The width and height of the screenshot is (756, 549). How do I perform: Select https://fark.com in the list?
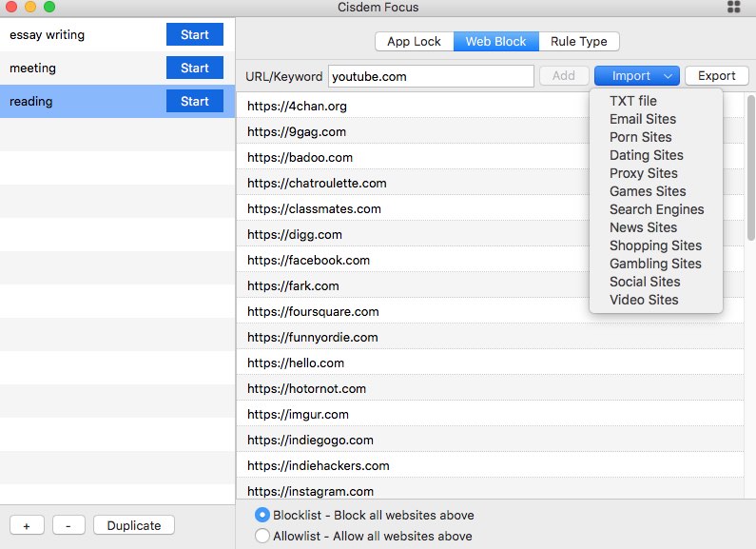(x=490, y=286)
